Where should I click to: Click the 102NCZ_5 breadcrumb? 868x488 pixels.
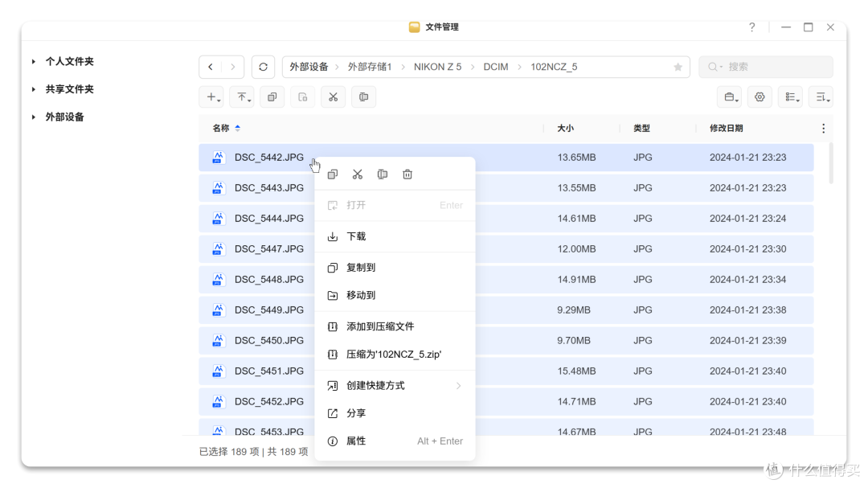(554, 67)
